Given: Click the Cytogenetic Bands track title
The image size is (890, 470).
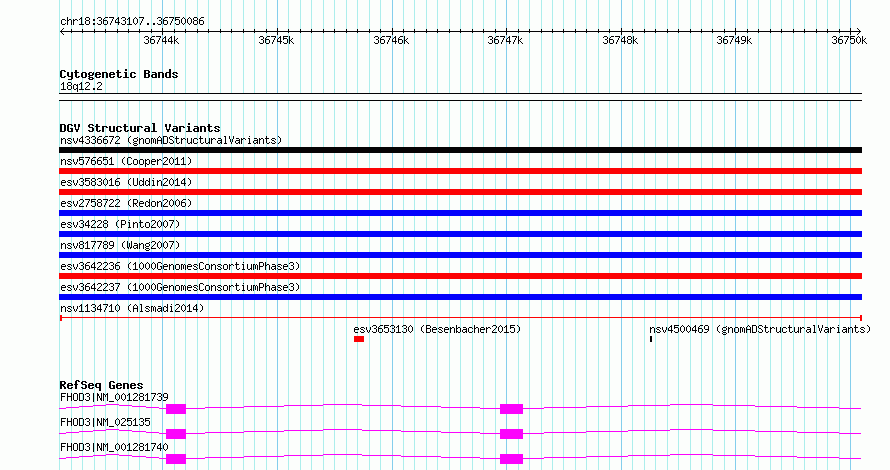Looking at the screenshot, I should [119, 74].
